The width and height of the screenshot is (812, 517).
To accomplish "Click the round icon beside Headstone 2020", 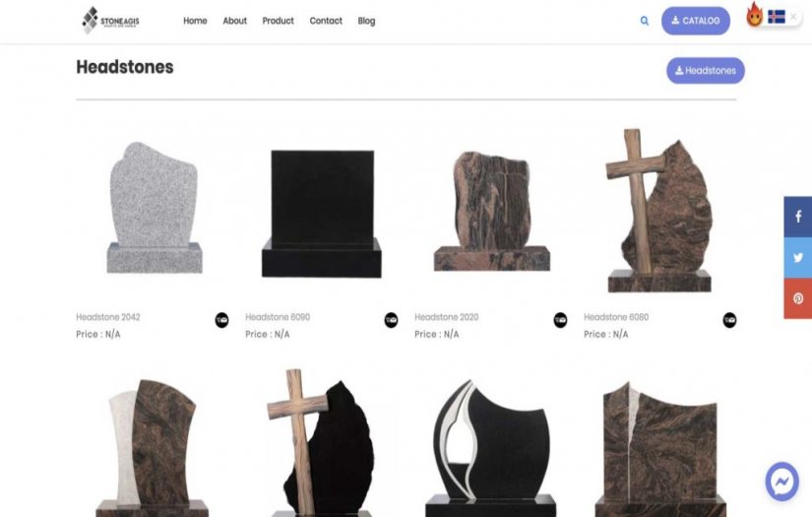I will pos(560,320).
